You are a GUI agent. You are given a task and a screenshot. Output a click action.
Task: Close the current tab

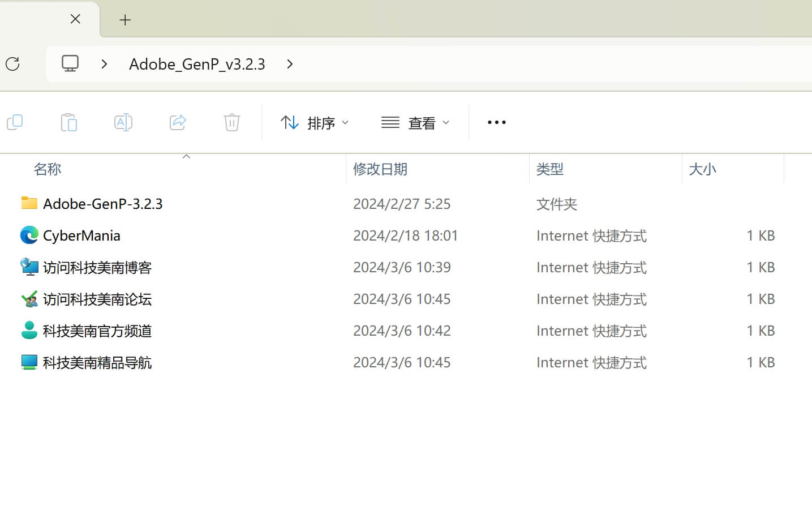tap(75, 19)
